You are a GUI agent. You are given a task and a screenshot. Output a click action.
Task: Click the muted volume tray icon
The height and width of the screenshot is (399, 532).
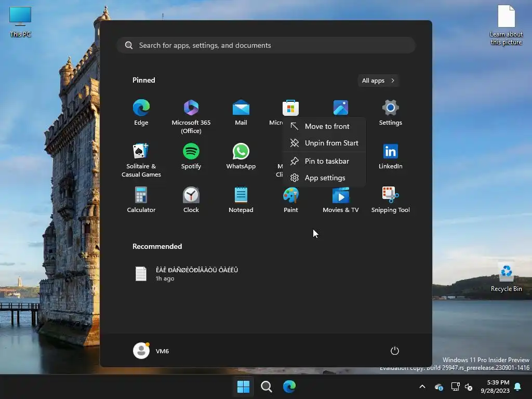469,387
